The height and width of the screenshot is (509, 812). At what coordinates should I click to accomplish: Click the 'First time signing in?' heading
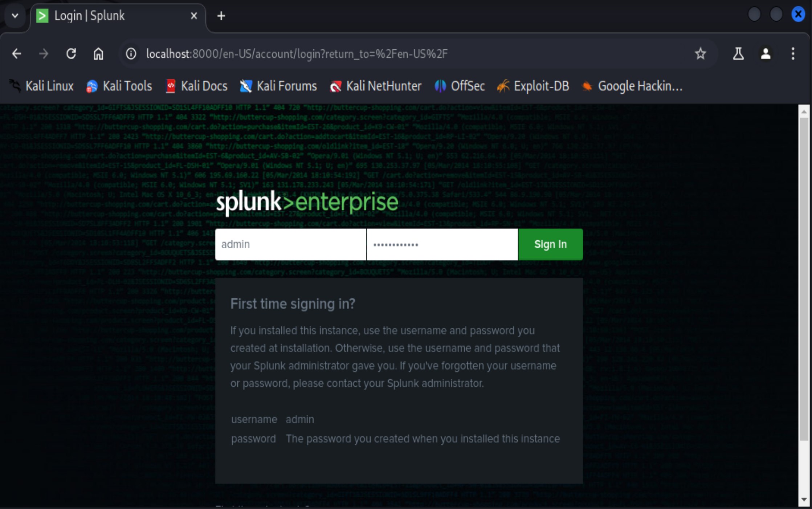[x=293, y=304]
